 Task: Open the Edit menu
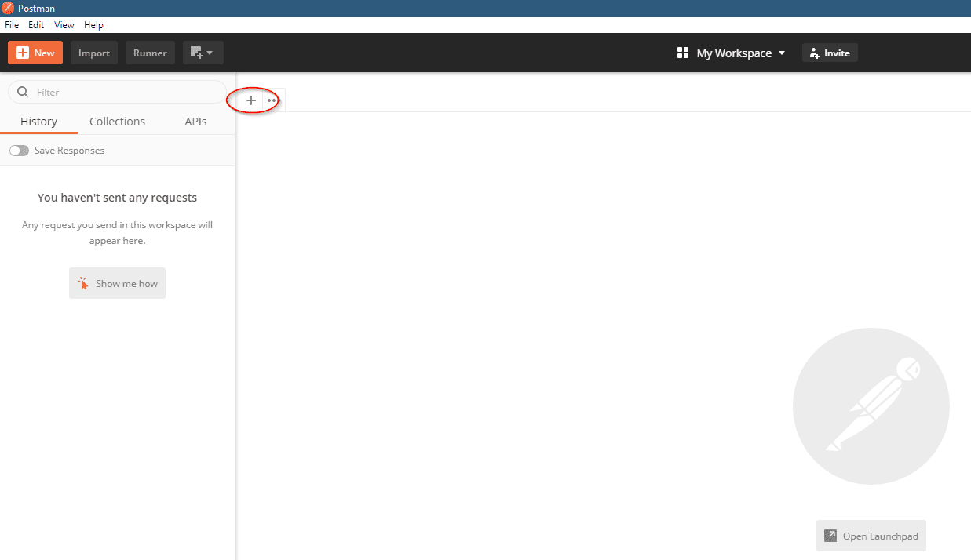coord(36,25)
